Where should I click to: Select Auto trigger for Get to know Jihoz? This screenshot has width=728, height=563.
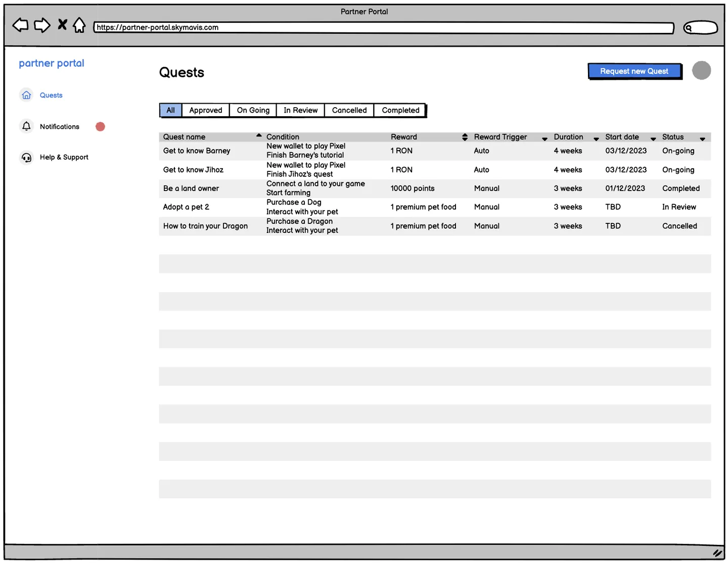(x=481, y=170)
